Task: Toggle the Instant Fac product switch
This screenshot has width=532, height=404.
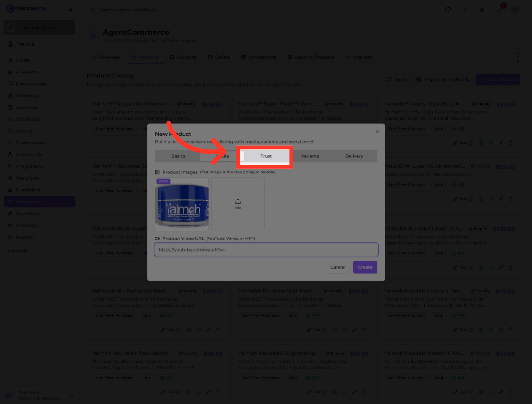Action: [491, 330]
